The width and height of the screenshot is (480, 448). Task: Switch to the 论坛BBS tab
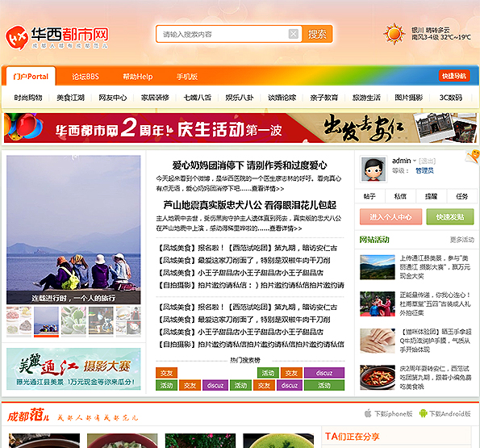click(86, 77)
